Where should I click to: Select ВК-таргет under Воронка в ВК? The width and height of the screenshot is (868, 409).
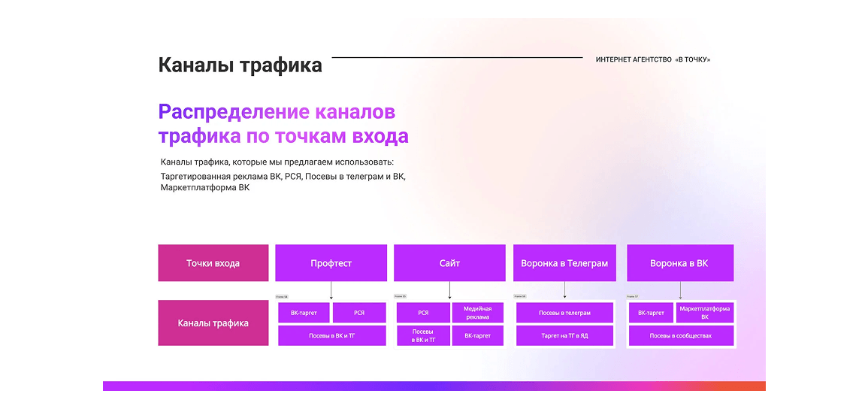[x=651, y=313]
